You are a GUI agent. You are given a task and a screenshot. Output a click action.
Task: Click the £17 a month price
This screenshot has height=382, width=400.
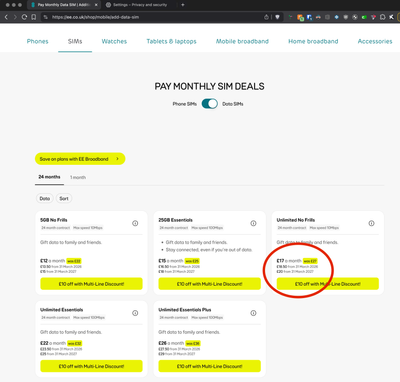pos(289,261)
